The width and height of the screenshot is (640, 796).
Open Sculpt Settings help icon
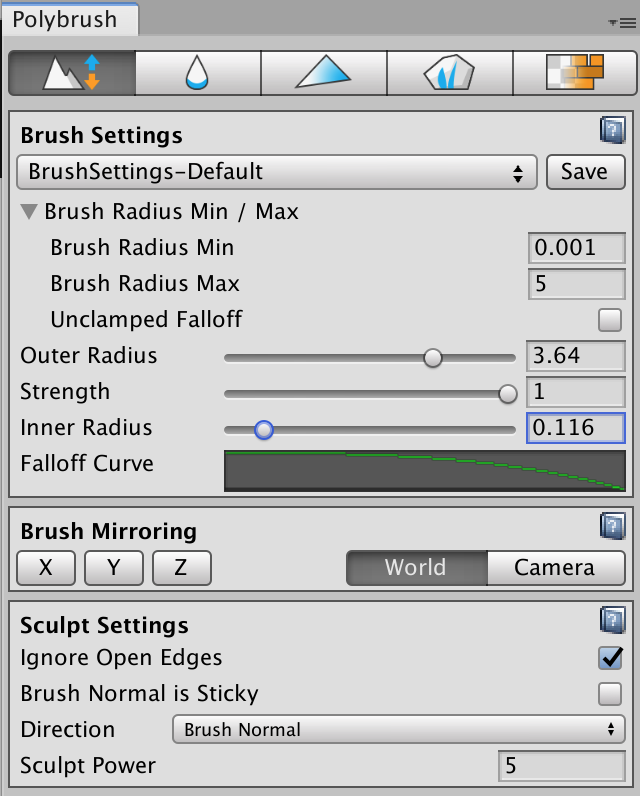[612, 621]
